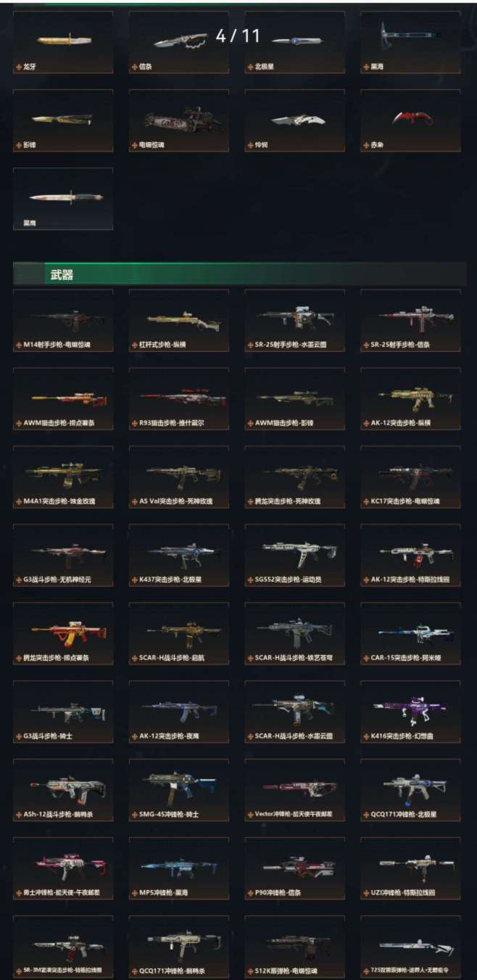Open the 北极星 knife skin
477x980 pixels.
point(294,42)
